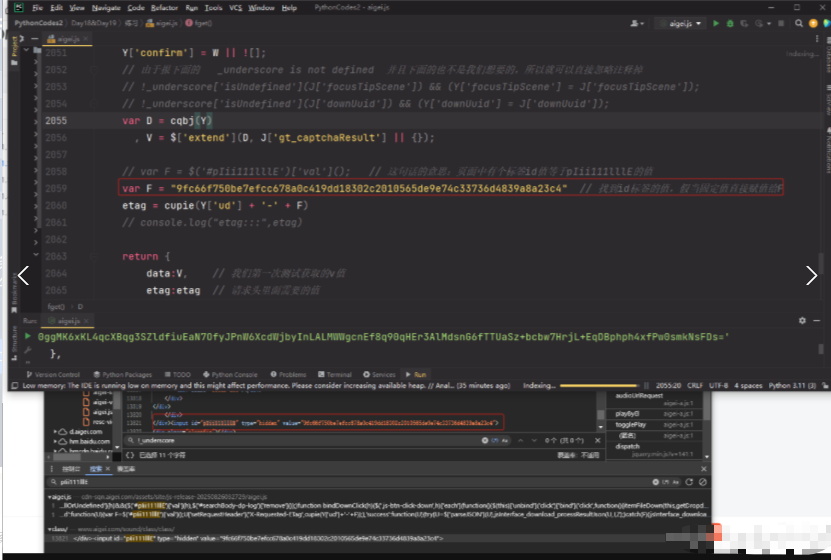Click the wrench icon in Run panel
Viewport: 831px width, 560px height.
[x=28, y=350]
